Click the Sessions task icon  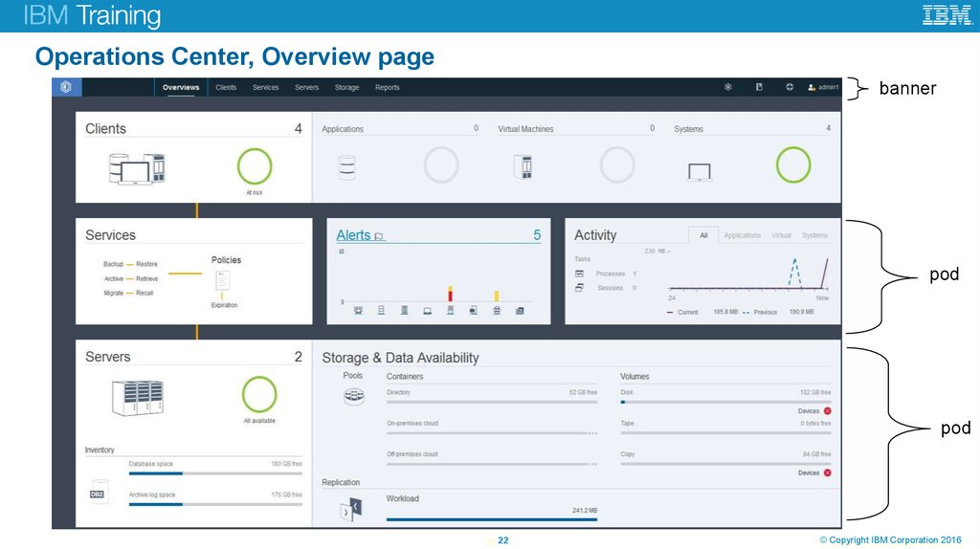point(579,288)
